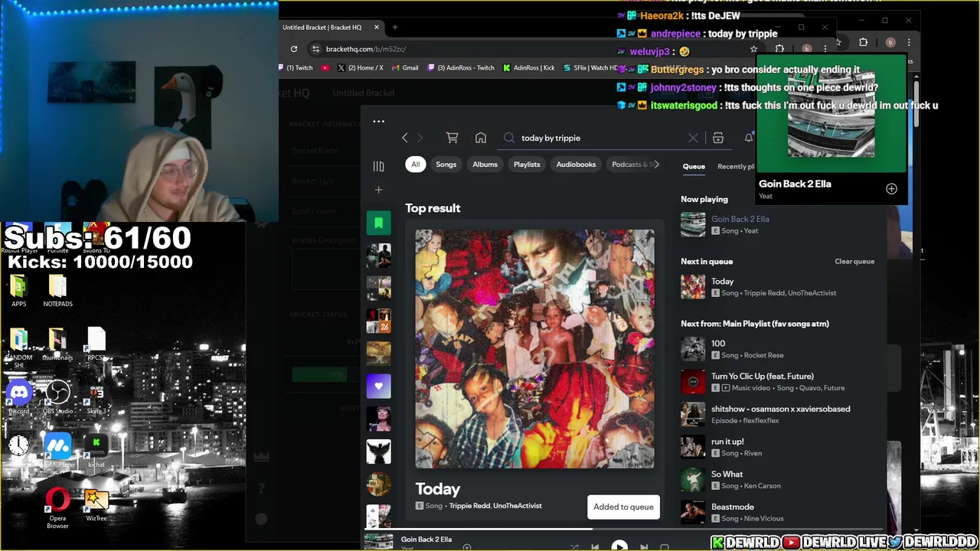
Task: Open WizTree desktop shortcut
Action: [96, 504]
